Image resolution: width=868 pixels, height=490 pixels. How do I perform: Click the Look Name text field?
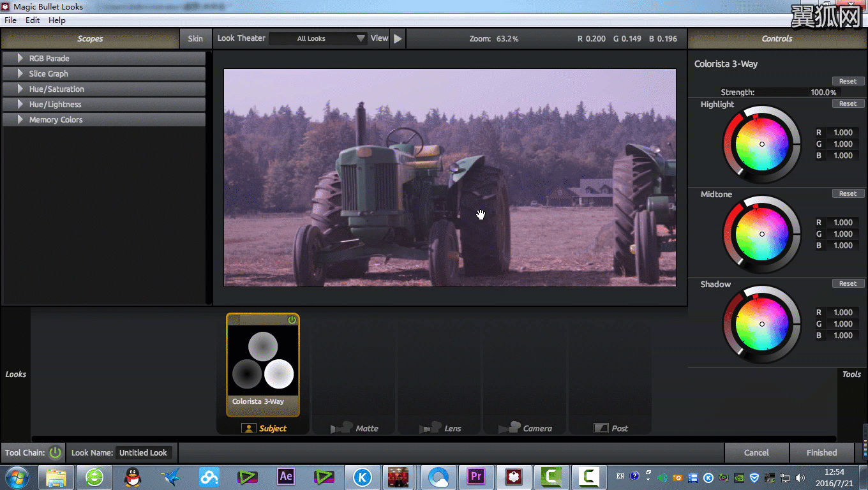143,453
